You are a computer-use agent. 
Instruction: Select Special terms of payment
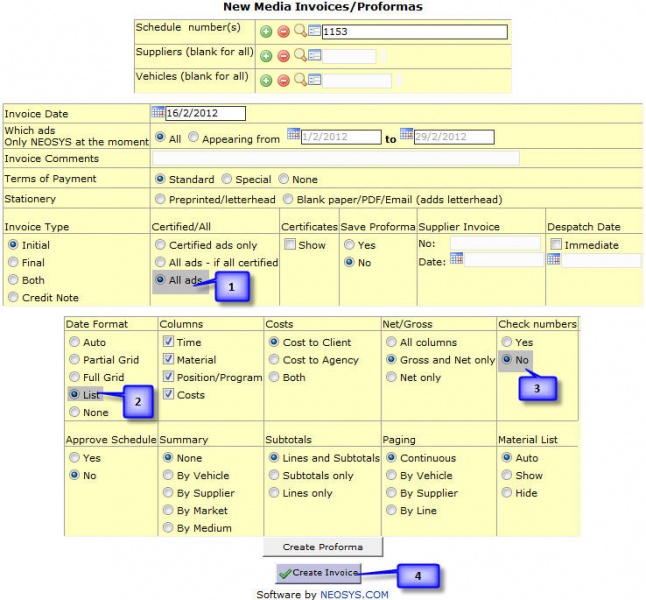226,179
